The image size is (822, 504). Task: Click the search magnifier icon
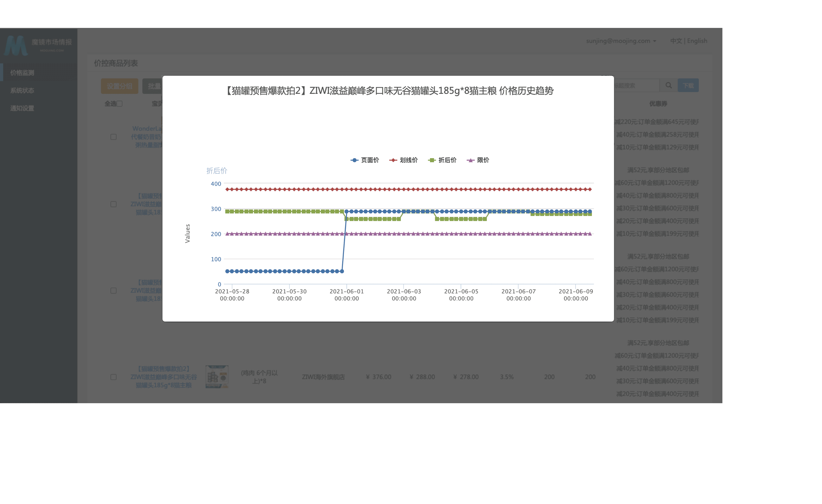[x=668, y=85]
